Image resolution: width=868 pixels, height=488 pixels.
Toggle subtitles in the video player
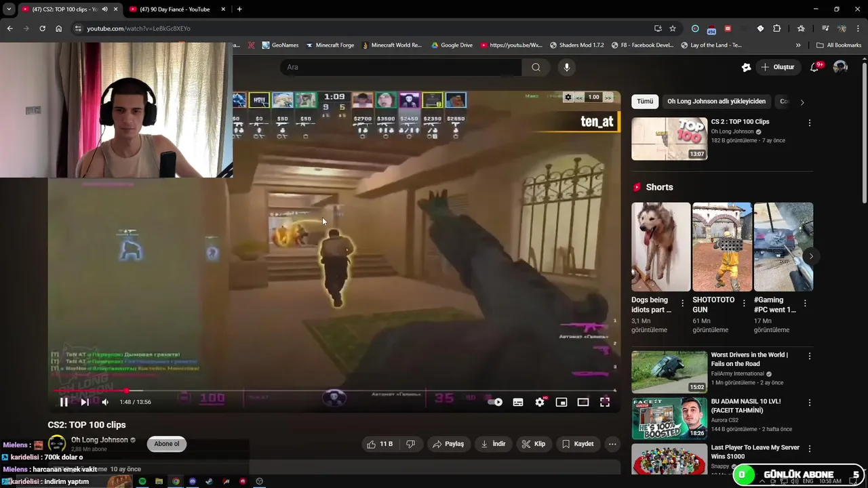coord(518,402)
